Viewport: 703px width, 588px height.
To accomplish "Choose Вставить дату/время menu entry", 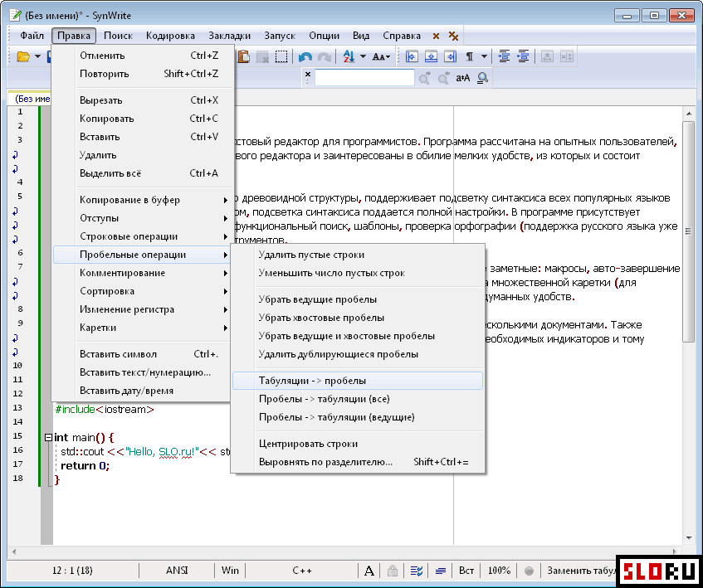I will tap(143, 391).
